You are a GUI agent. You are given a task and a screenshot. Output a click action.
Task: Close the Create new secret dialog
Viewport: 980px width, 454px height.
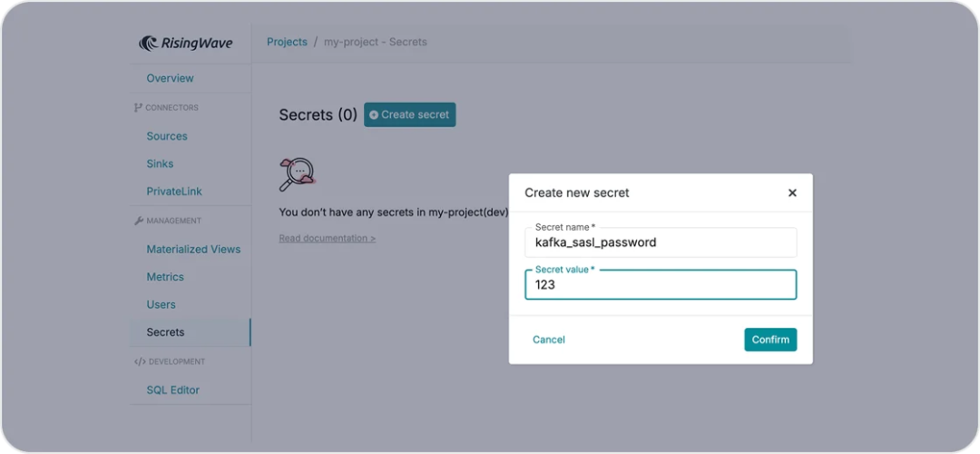pyautogui.click(x=792, y=192)
